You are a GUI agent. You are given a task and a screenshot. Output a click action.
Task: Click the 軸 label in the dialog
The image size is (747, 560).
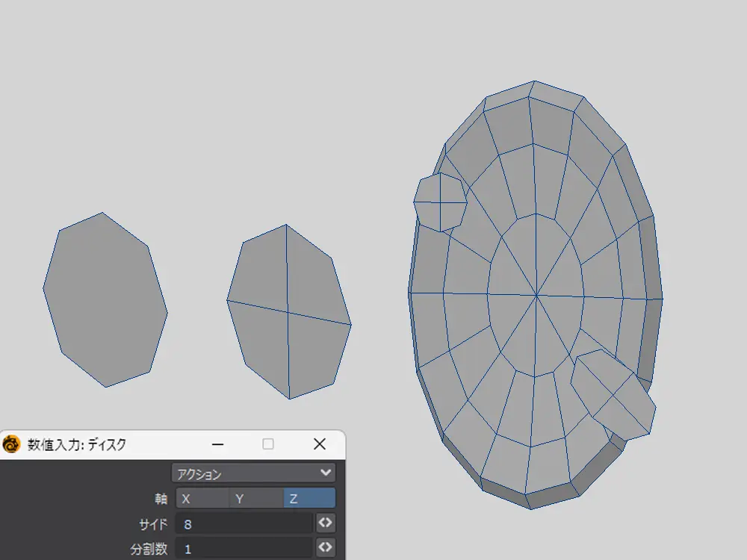pos(159,498)
